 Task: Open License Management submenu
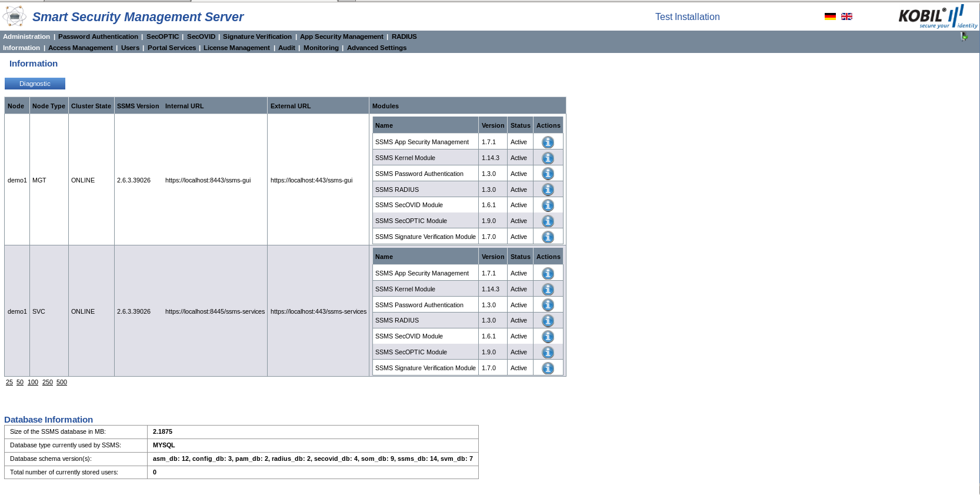pos(236,48)
